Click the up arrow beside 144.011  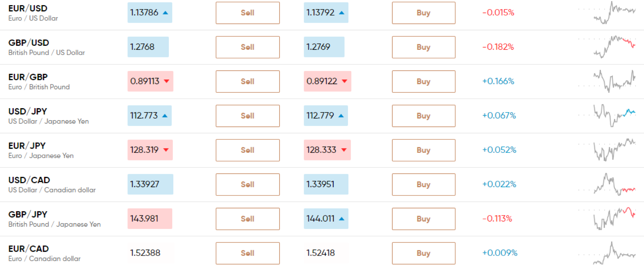(342, 219)
